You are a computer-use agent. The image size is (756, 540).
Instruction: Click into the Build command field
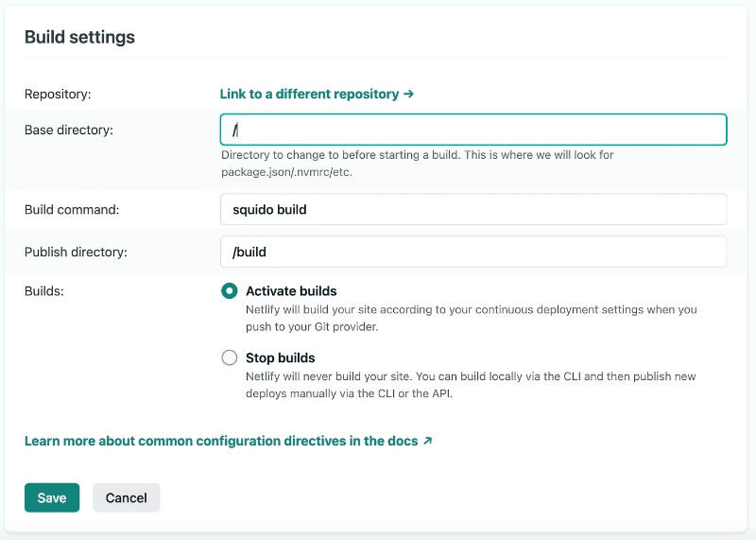[472, 210]
